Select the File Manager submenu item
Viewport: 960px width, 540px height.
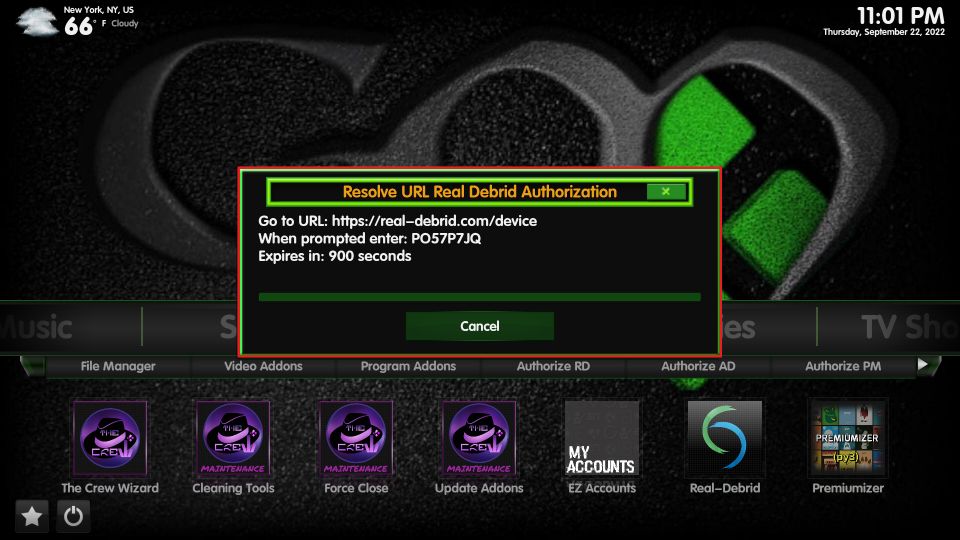[x=118, y=366]
